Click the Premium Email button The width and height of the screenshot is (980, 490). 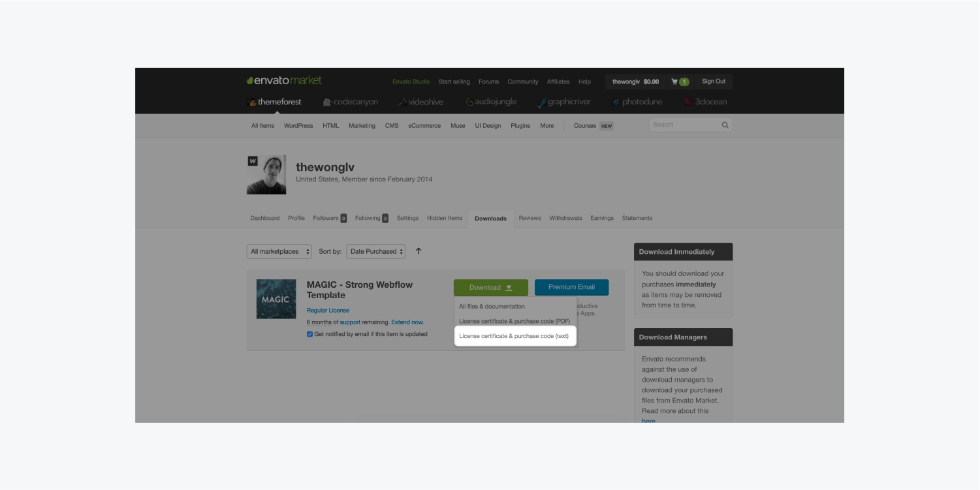click(571, 287)
